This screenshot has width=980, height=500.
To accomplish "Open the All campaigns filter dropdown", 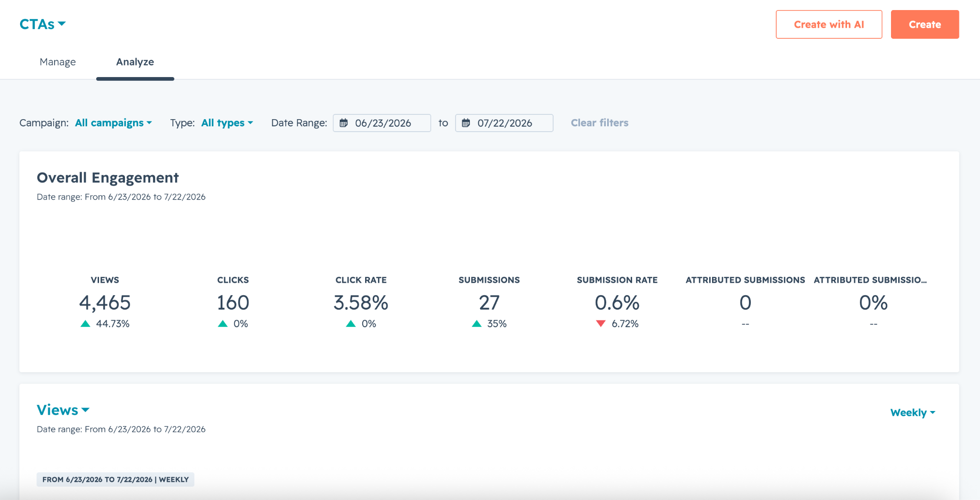I will (x=113, y=123).
